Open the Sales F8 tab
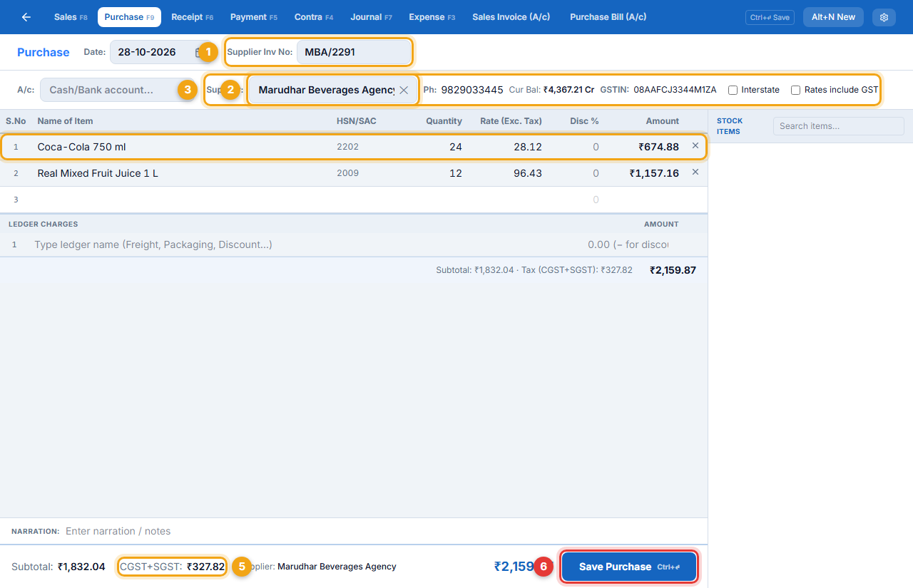Image resolution: width=913 pixels, height=588 pixels. (71, 17)
